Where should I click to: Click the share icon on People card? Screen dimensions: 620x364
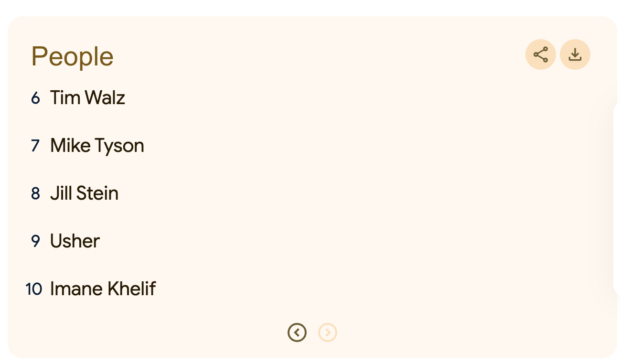coord(540,54)
